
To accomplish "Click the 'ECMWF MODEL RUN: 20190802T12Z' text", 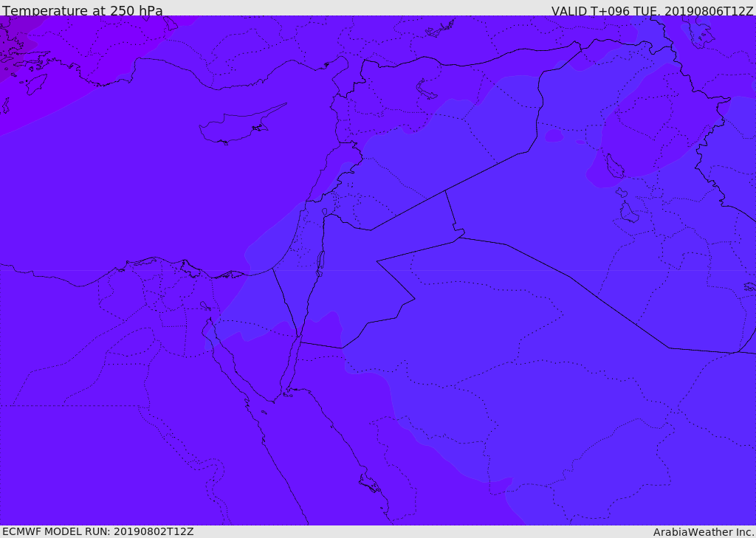I will pos(98,531).
